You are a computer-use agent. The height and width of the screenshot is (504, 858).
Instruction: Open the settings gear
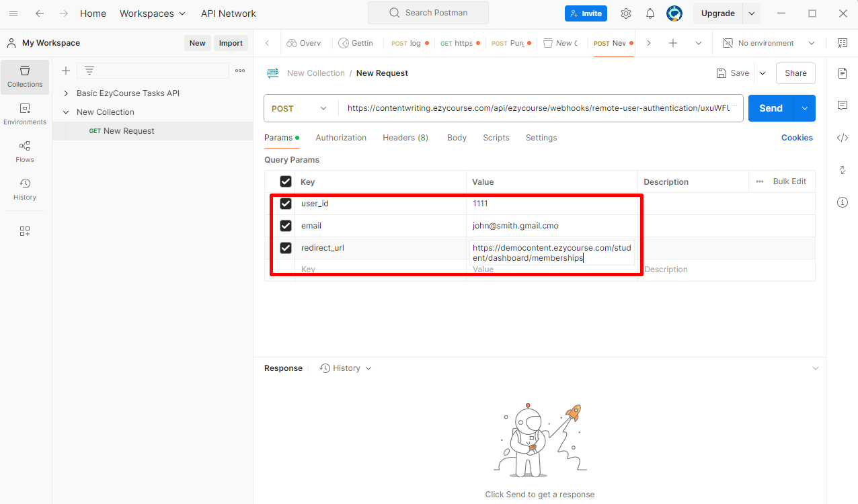pos(626,13)
